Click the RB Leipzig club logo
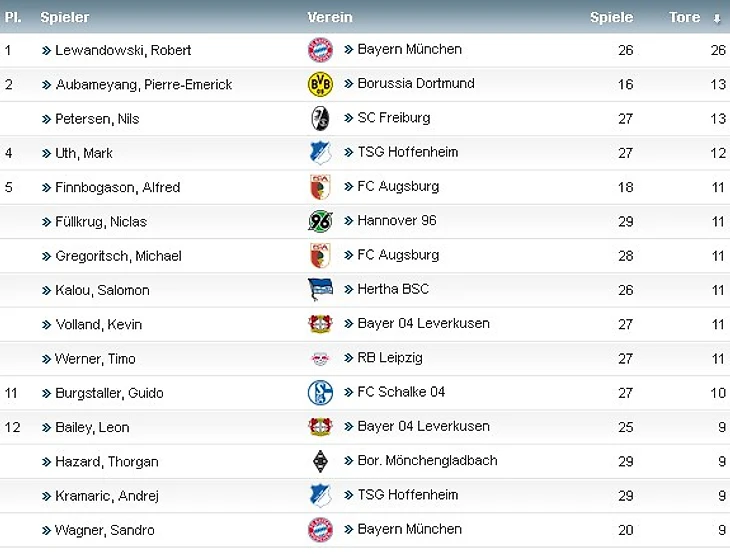This screenshot has height=554, width=730. pyautogui.click(x=320, y=359)
